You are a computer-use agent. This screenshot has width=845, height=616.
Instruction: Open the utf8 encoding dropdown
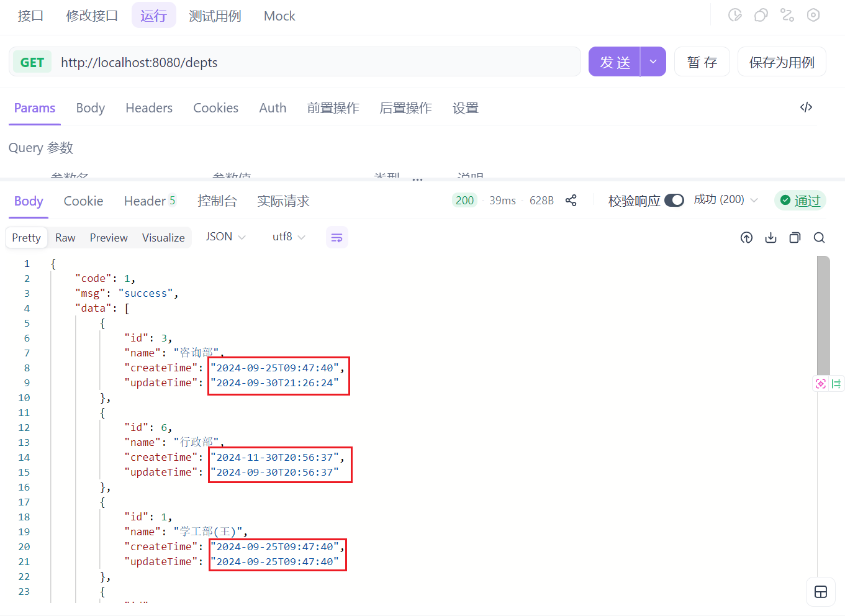click(289, 237)
